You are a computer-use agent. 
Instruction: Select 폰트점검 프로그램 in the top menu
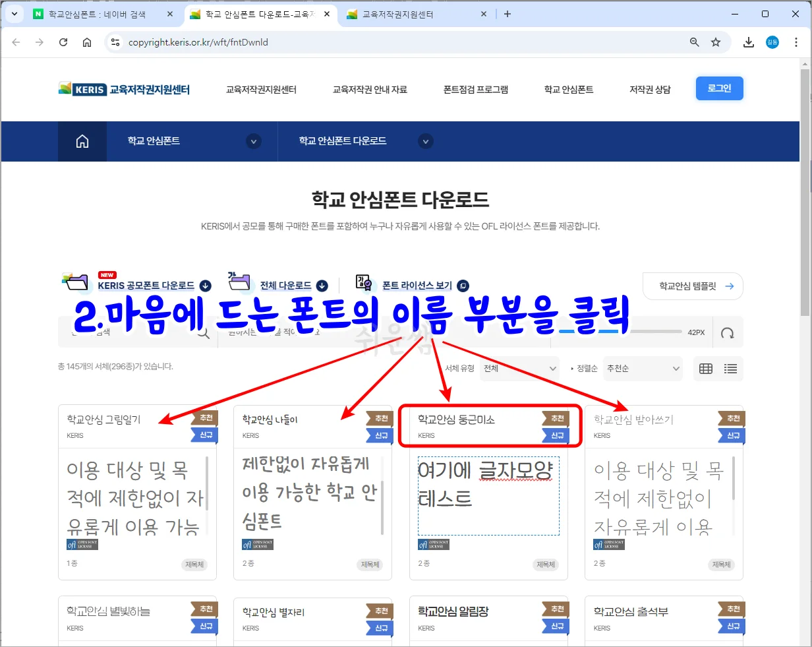[477, 89]
